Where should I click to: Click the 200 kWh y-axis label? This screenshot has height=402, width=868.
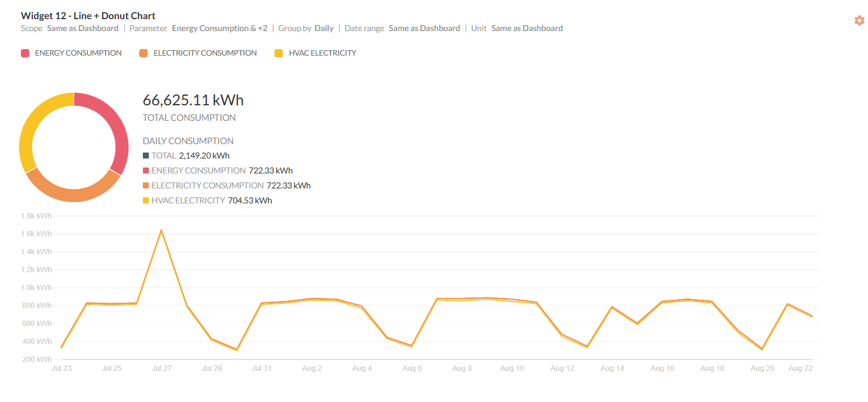click(x=36, y=359)
